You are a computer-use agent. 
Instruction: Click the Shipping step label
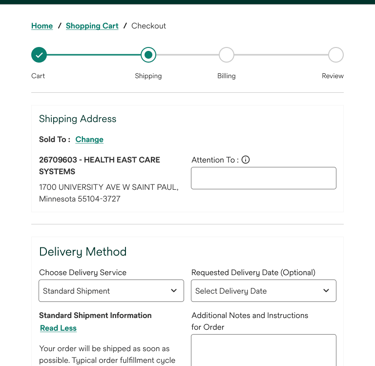(148, 76)
